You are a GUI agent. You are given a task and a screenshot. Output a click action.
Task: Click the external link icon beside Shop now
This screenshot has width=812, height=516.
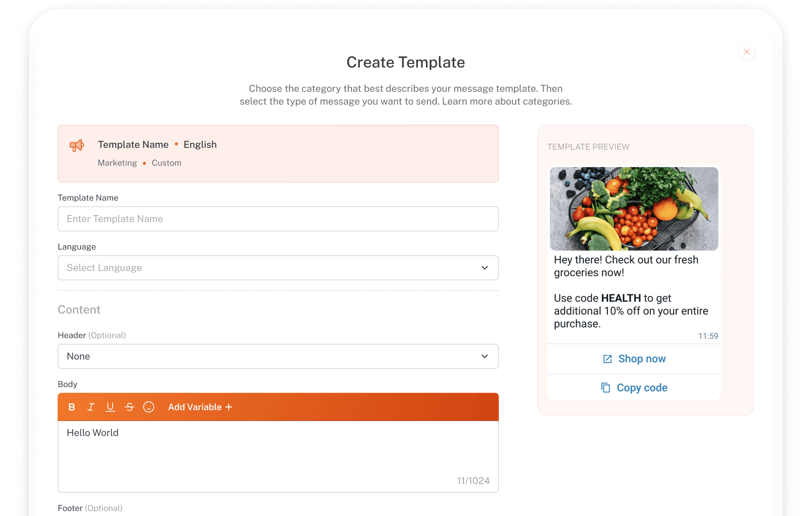pos(608,359)
